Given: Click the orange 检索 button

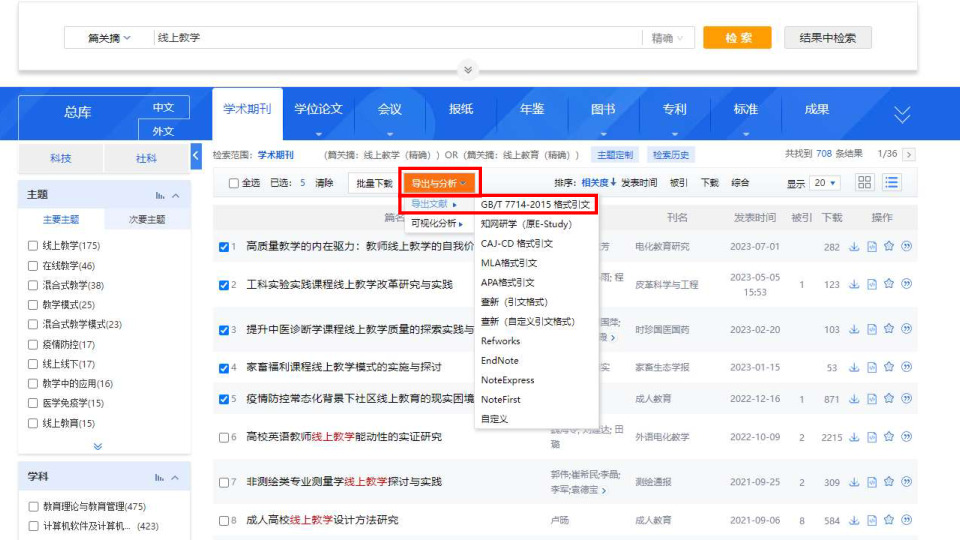Looking at the screenshot, I should 737,37.
